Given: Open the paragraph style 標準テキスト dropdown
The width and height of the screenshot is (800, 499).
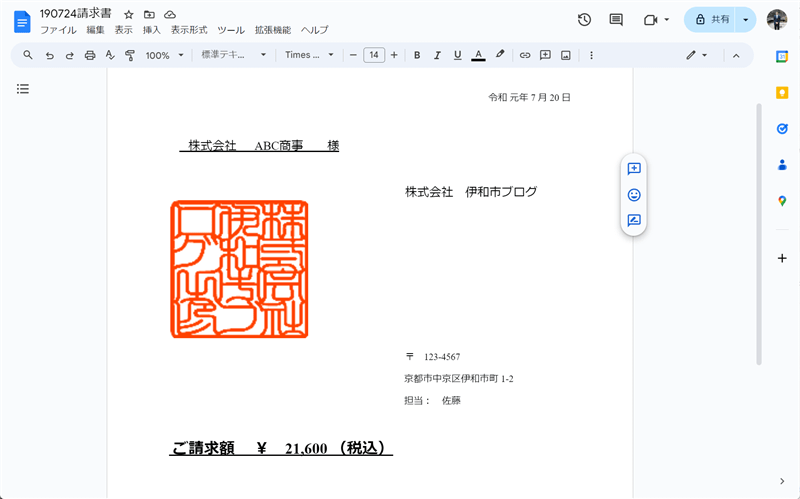Looking at the screenshot, I should [234, 55].
